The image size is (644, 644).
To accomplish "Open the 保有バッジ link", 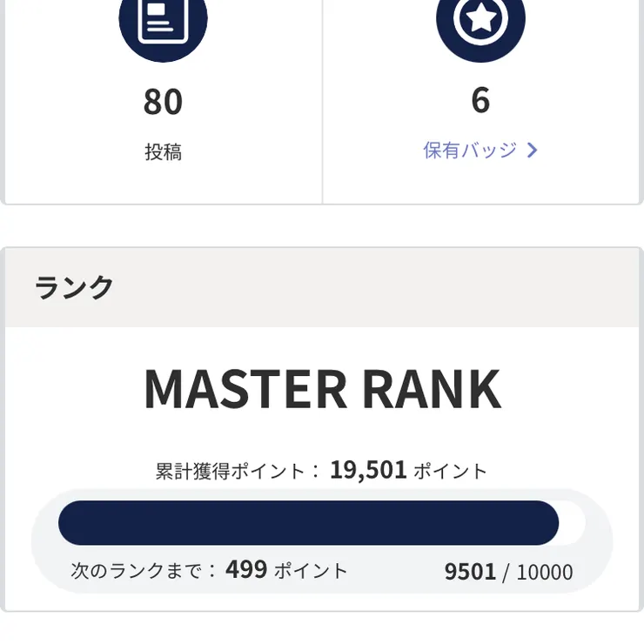I will pos(470,151).
